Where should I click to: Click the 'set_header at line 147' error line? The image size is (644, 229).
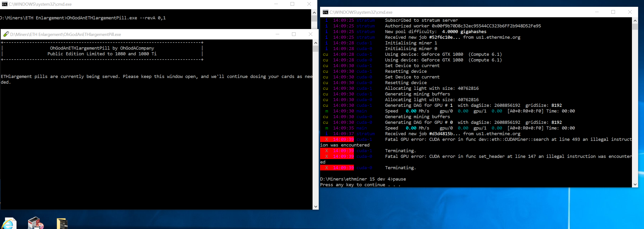tap(508, 156)
